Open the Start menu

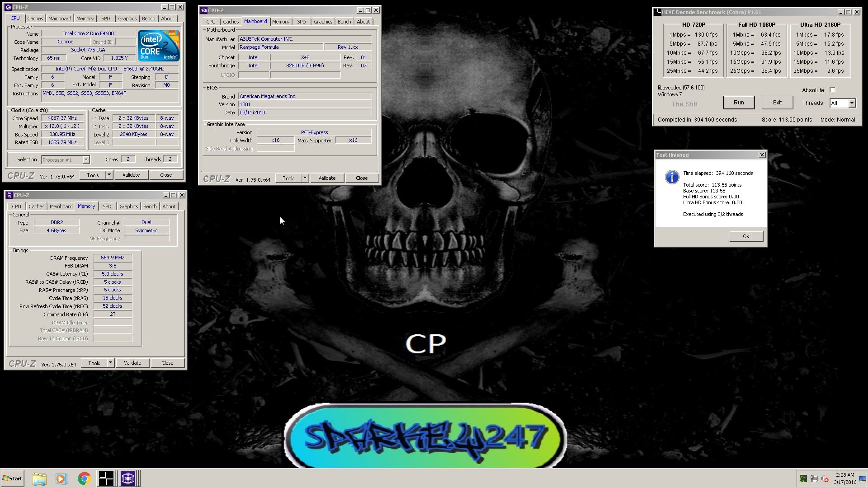[x=12, y=479]
